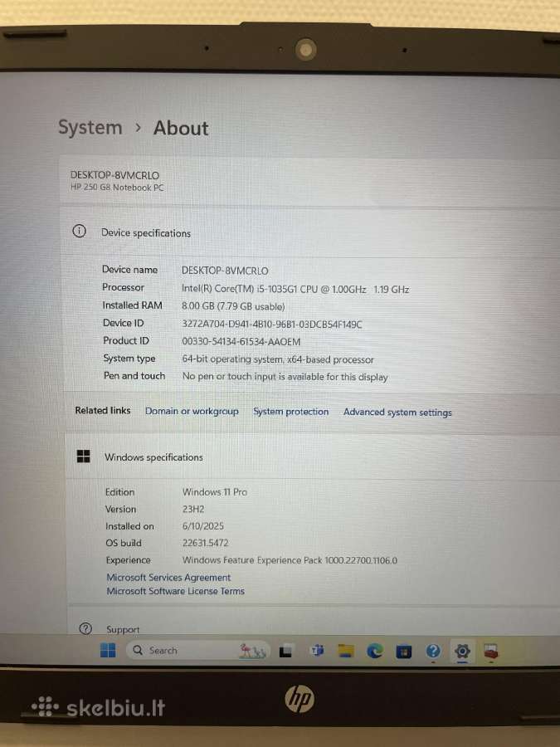Screen dimensions: 560x747
Task: Open the Windows Start menu
Action: [108, 650]
